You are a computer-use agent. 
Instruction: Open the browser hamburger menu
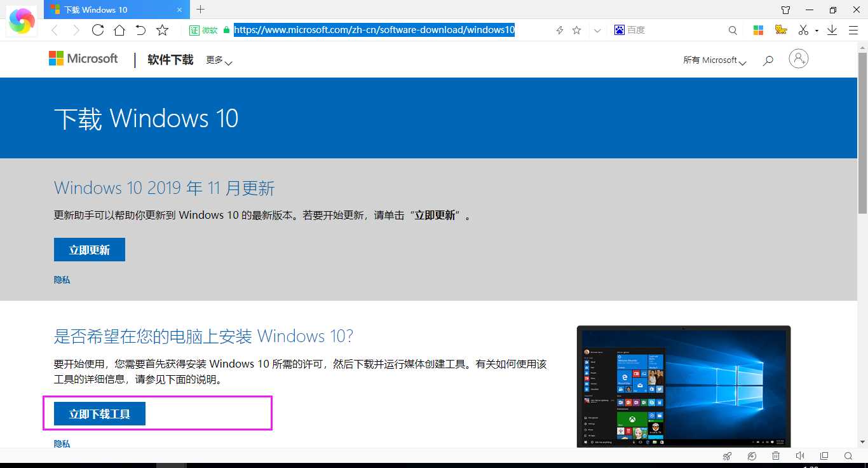tap(853, 30)
